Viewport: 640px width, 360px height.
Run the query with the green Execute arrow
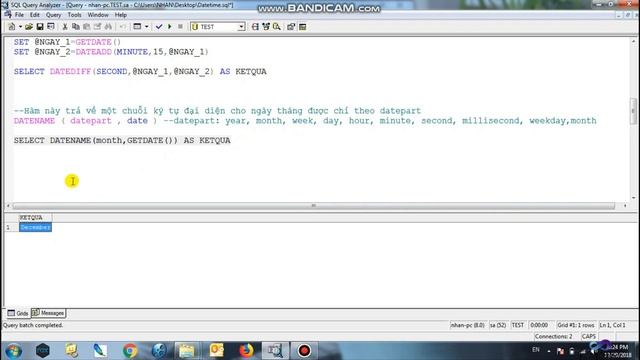pos(170,27)
